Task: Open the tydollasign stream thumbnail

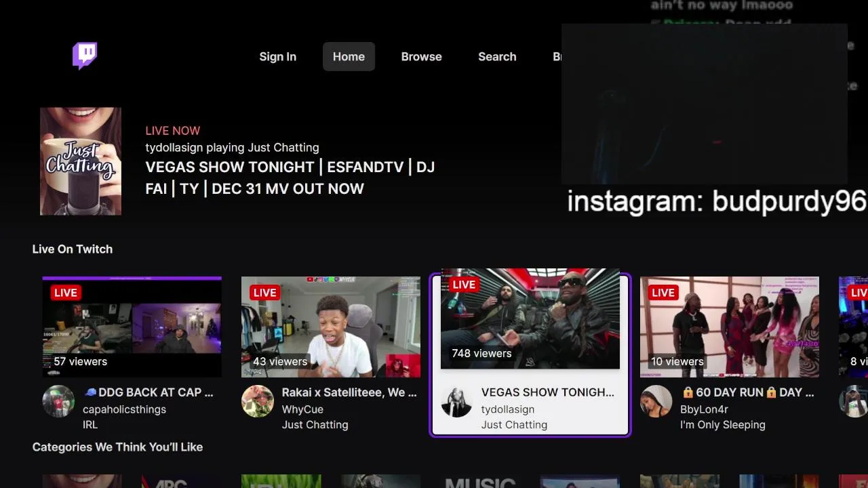Action: tap(530, 319)
